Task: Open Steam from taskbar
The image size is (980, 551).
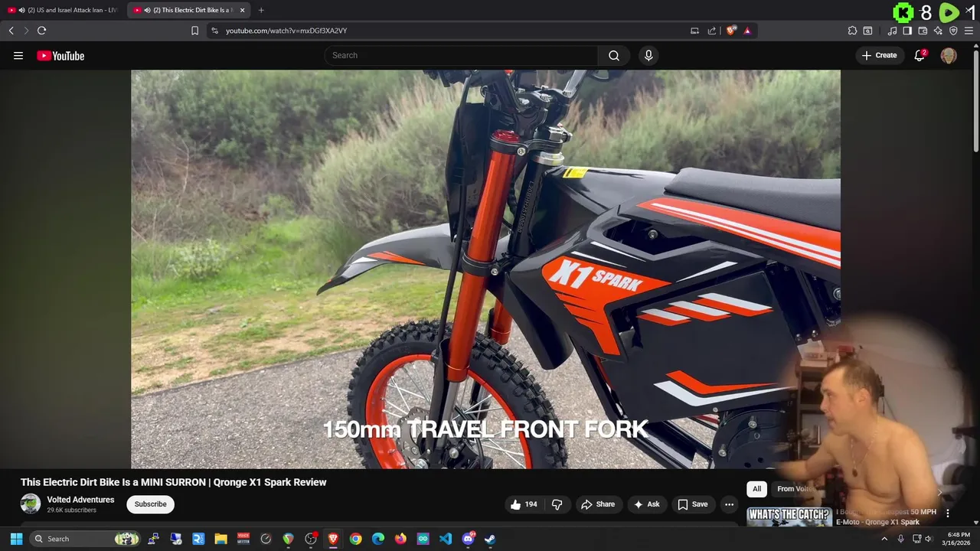Action: pyautogui.click(x=490, y=539)
